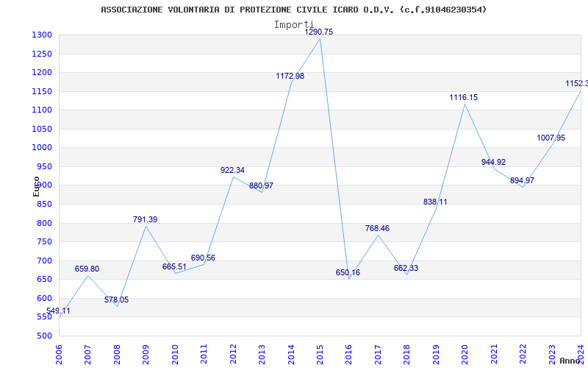
Task: Select the y-axis tick 750
Action: click(44, 242)
